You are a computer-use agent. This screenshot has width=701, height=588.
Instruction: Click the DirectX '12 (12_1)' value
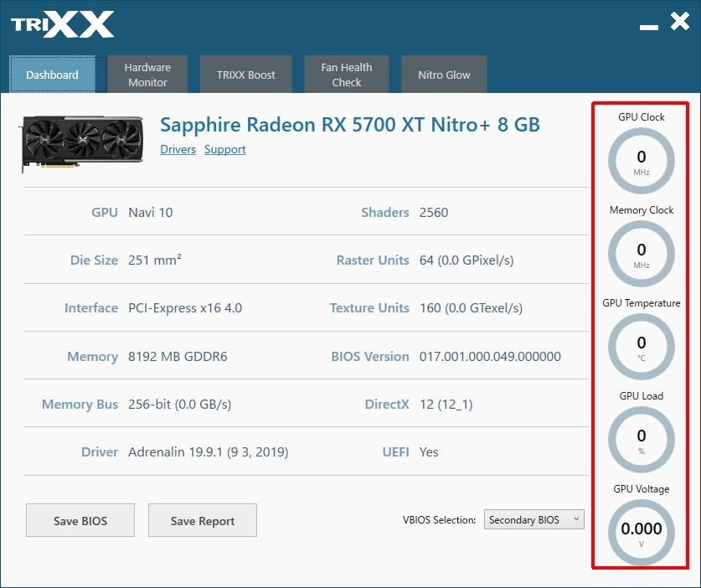click(446, 405)
